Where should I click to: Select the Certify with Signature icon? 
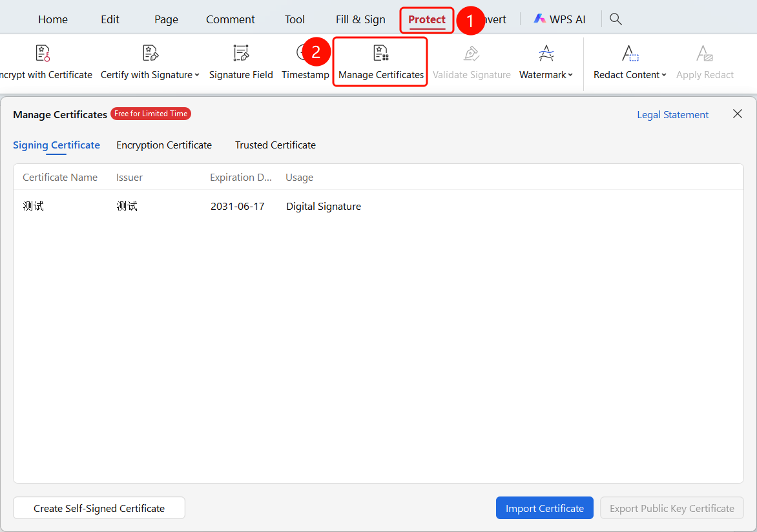150,53
